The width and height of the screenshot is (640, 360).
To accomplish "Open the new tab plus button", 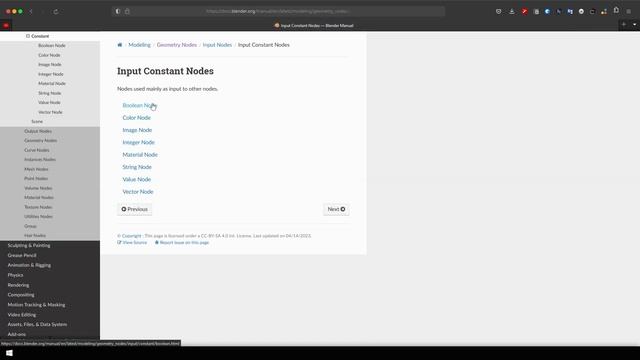I will coord(624,24).
